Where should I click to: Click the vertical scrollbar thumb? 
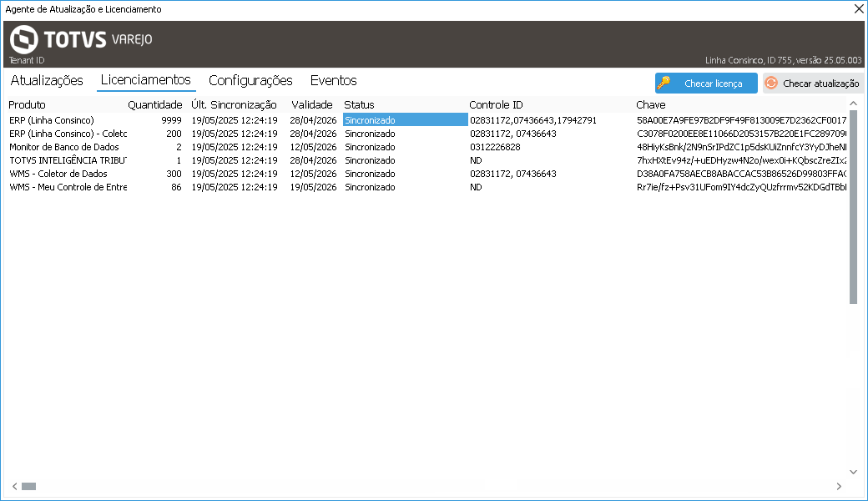point(853,206)
